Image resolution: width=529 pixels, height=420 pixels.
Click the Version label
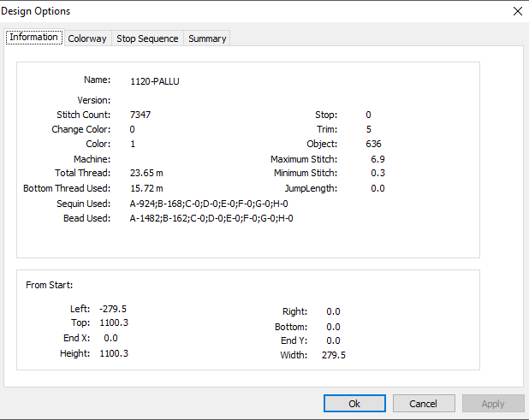[x=94, y=100]
